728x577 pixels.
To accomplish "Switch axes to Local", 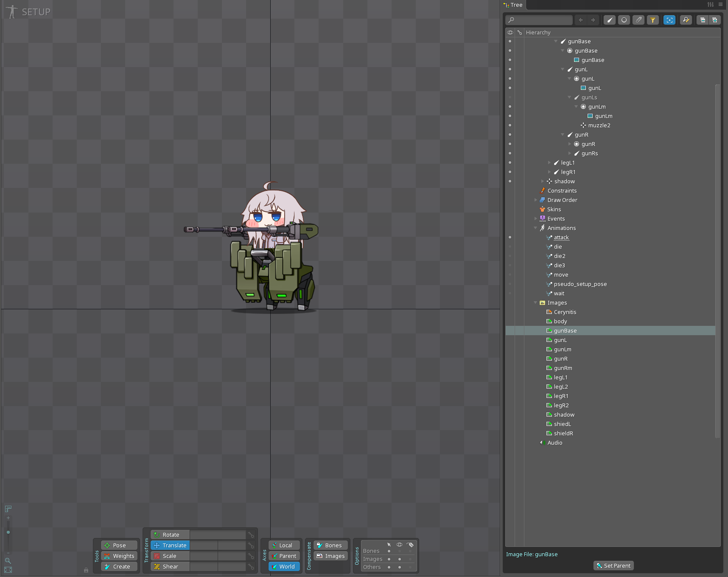I will pos(284,545).
